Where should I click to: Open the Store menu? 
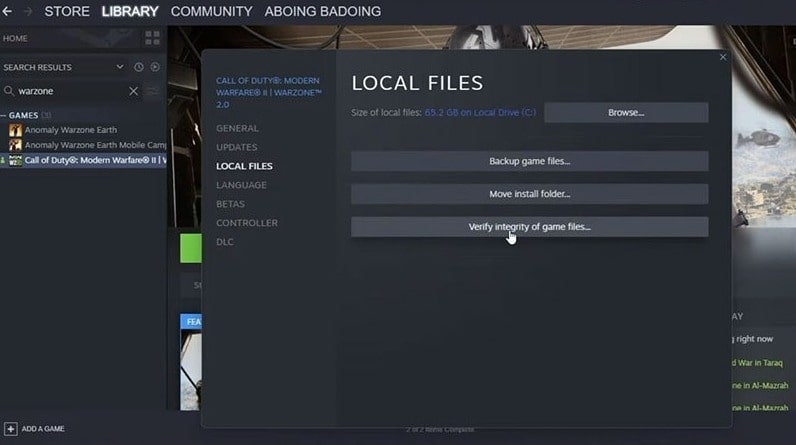click(x=67, y=11)
